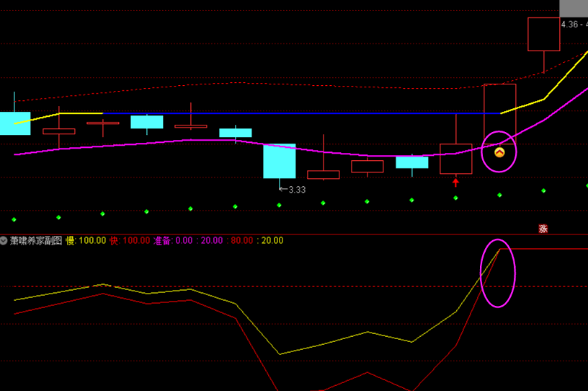Screen dimensions: 588x391
Task: Click the magenta : 20.00 parameter value
Action: (209, 241)
